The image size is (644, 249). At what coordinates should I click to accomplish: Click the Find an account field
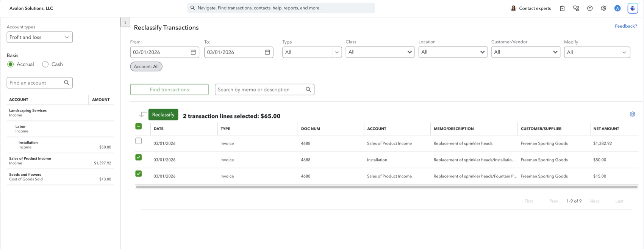tap(40, 83)
